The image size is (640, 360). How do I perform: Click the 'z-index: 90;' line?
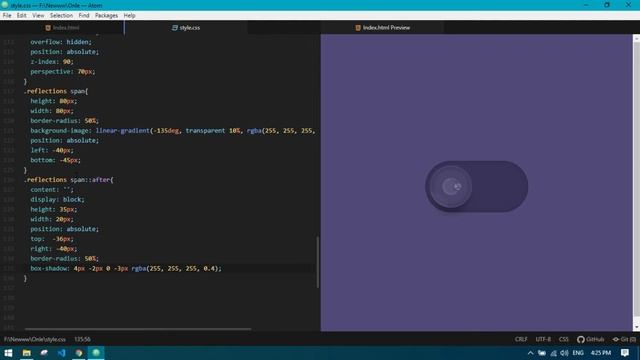[51, 62]
